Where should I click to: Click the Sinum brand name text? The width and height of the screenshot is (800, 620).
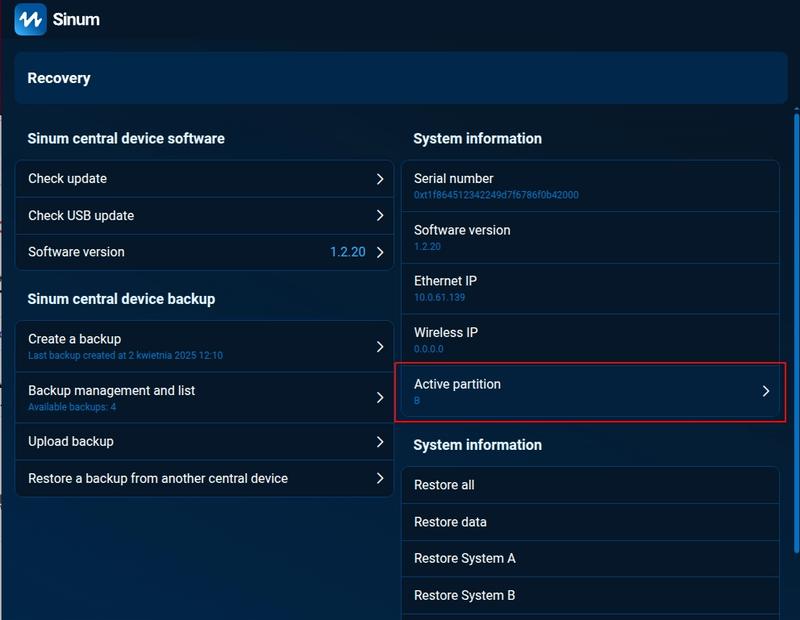76,19
